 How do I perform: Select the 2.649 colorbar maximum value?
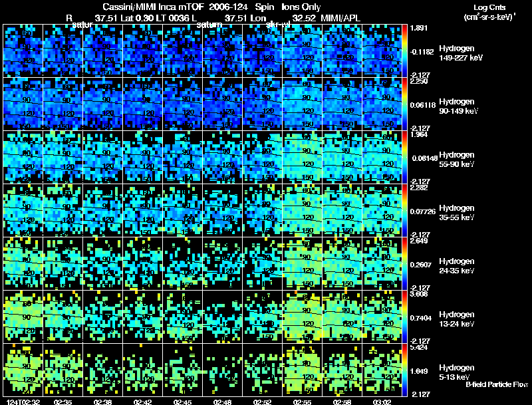click(x=420, y=241)
